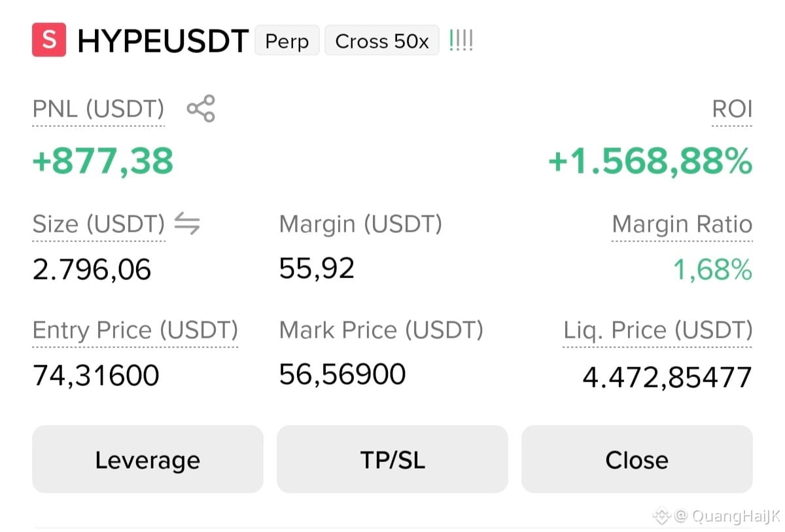Viewport: 785px width, 532px height.
Task: Click the PNL share icon
Action: click(201, 109)
